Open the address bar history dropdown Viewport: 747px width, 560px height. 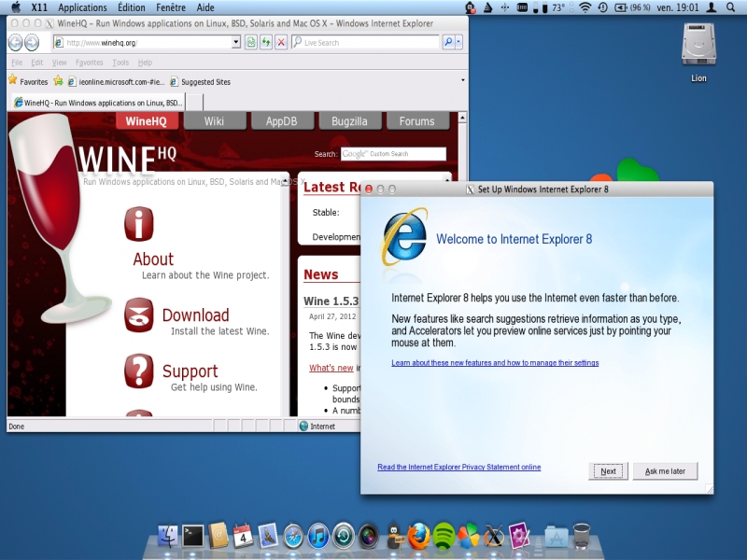click(x=236, y=42)
